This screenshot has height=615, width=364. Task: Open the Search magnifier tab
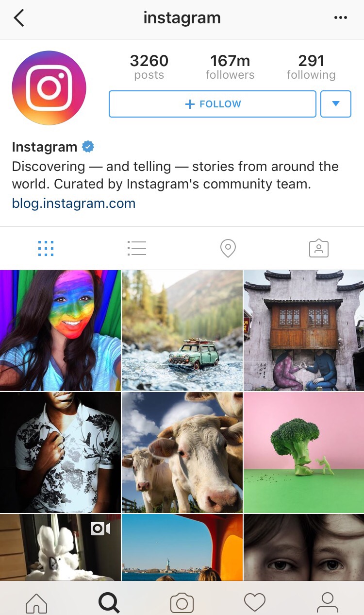(x=109, y=603)
